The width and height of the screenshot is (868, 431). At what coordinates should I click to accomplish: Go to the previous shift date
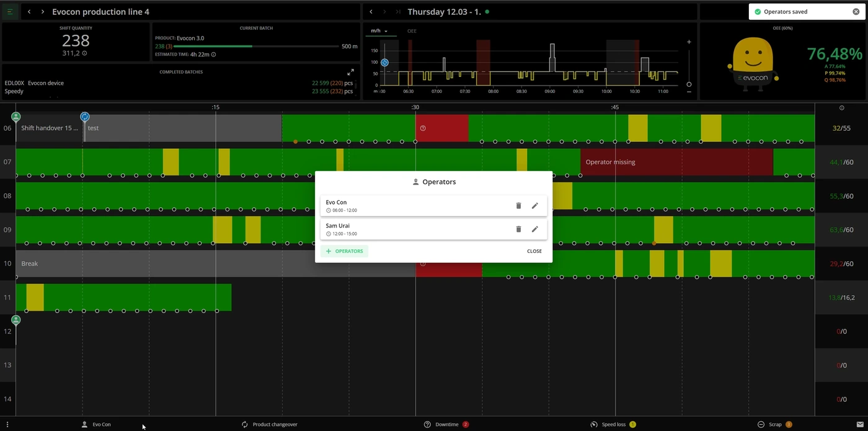click(371, 12)
